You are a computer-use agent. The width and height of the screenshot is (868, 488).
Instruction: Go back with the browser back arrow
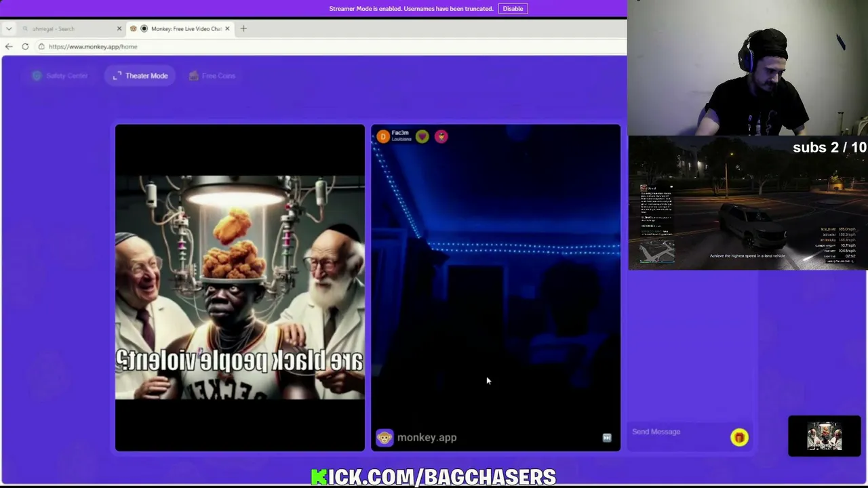click(9, 47)
